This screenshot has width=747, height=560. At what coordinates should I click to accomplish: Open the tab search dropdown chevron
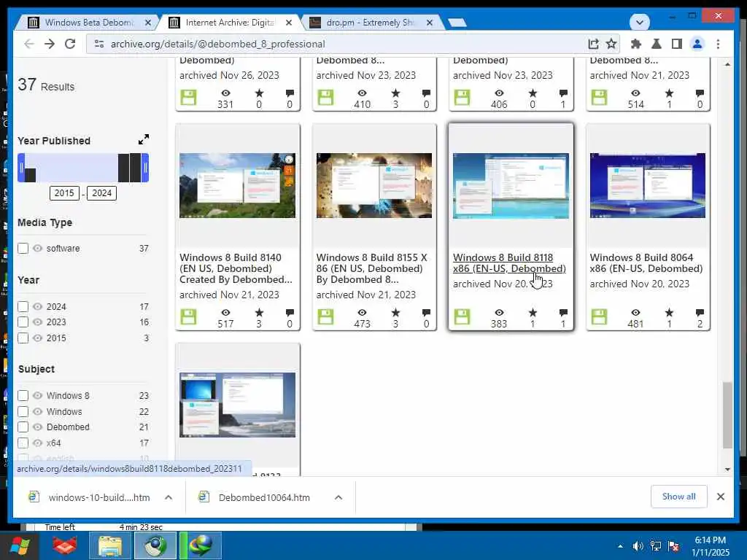pyautogui.click(x=639, y=22)
